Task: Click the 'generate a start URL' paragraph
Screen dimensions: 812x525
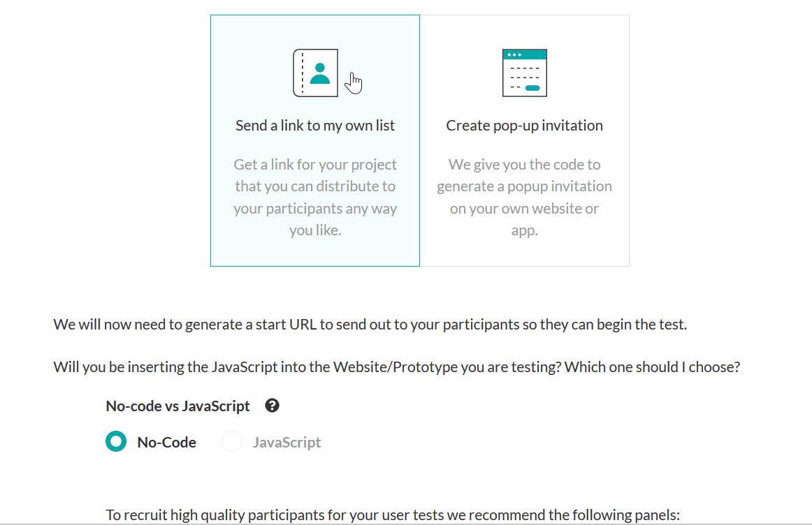Action: click(x=370, y=325)
